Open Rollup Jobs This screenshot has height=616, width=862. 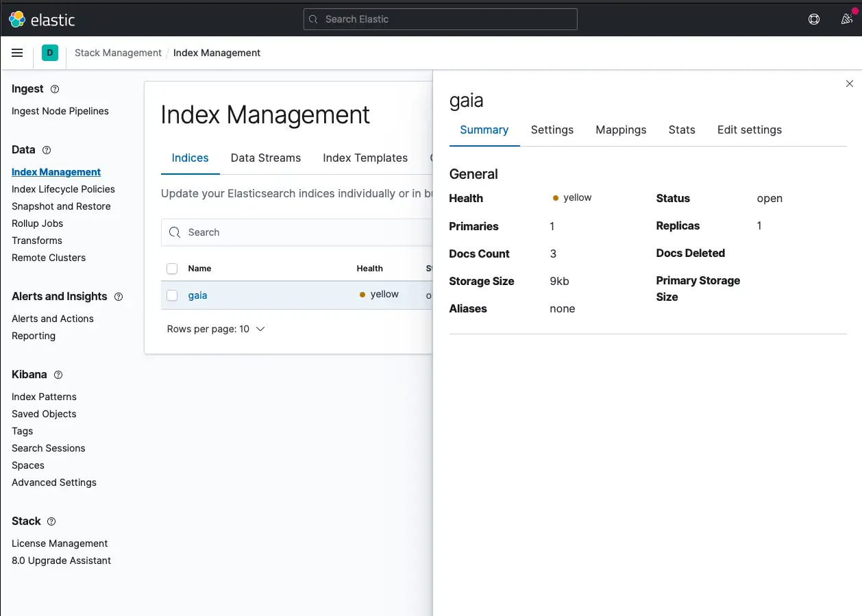(x=38, y=223)
